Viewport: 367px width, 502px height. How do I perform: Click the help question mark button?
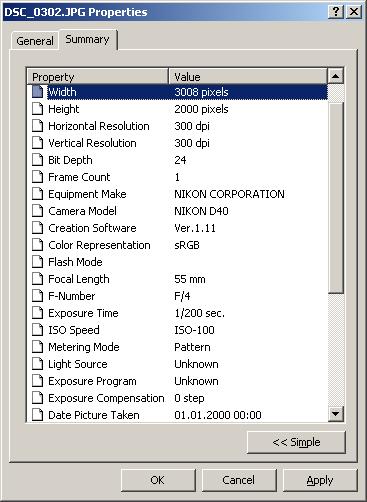(336, 12)
